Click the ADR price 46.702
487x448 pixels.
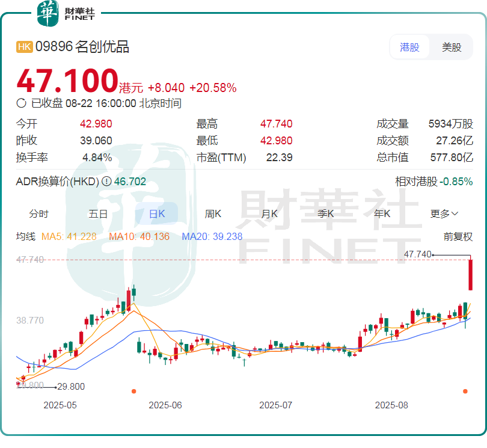[130, 181]
